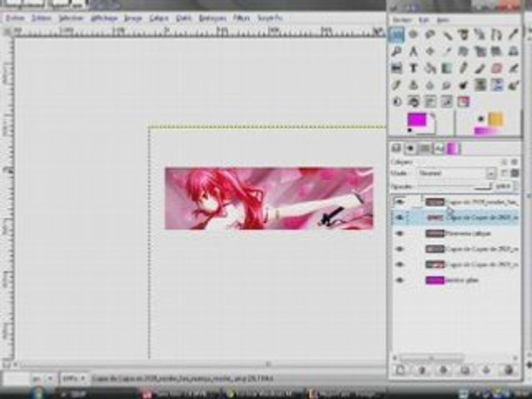This screenshot has height=399, width=532.
Task: Select the Blend gradient tool
Action: pos(447,68)
